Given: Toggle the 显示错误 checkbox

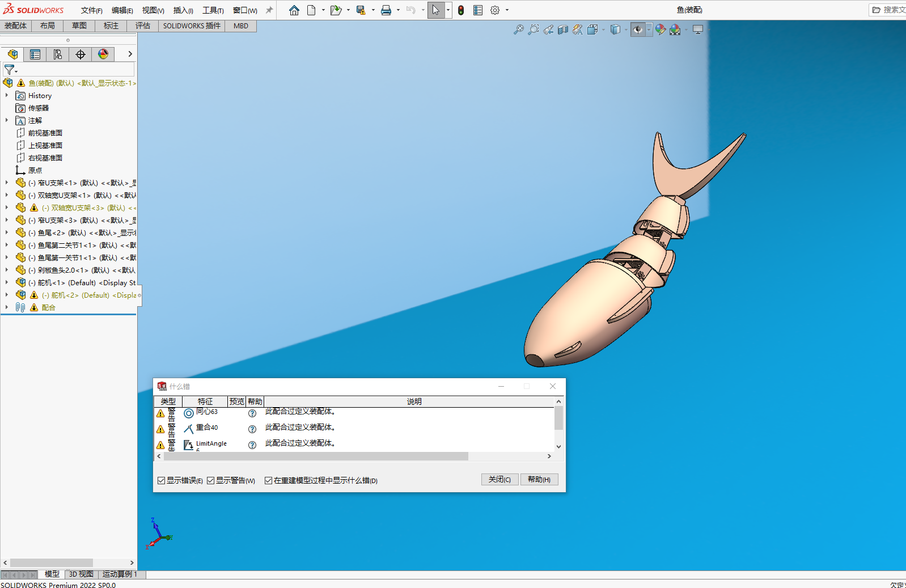Looking at the screenshot, I should click(162, 481).
